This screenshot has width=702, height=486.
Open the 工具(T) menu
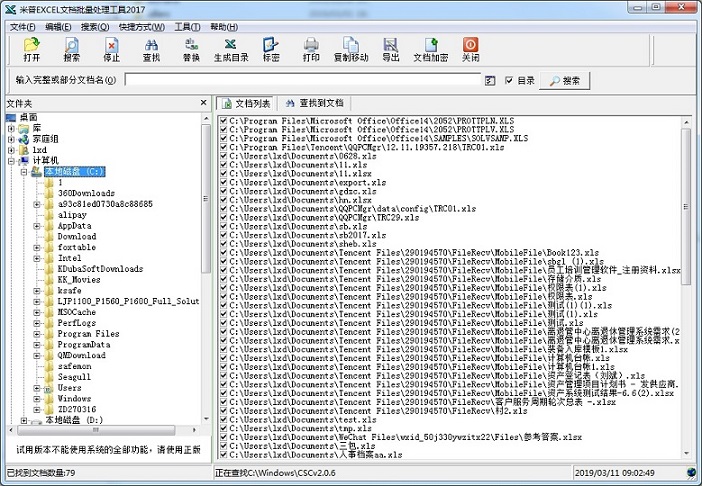pyautogui.click(x=187, y=27)
